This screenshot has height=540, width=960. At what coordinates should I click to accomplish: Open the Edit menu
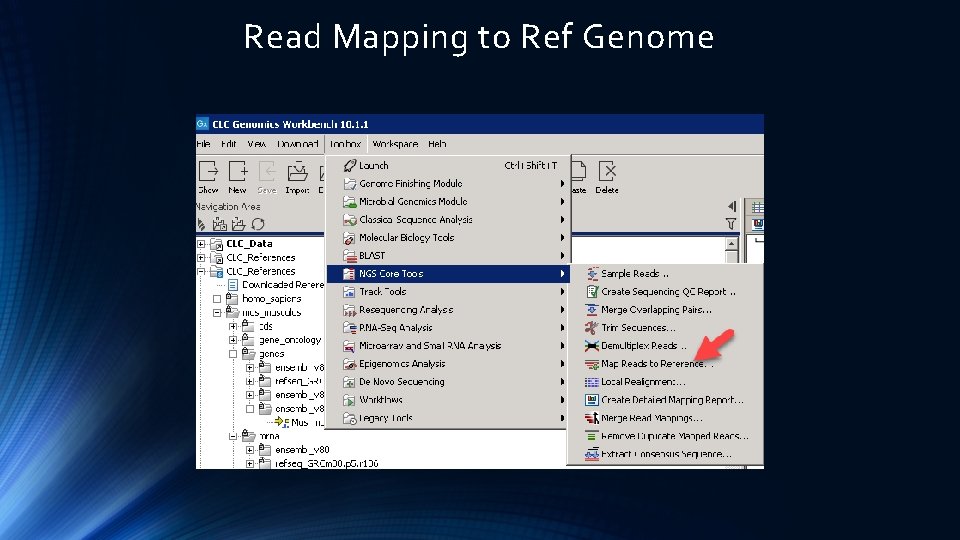click(x=228, y=144)
